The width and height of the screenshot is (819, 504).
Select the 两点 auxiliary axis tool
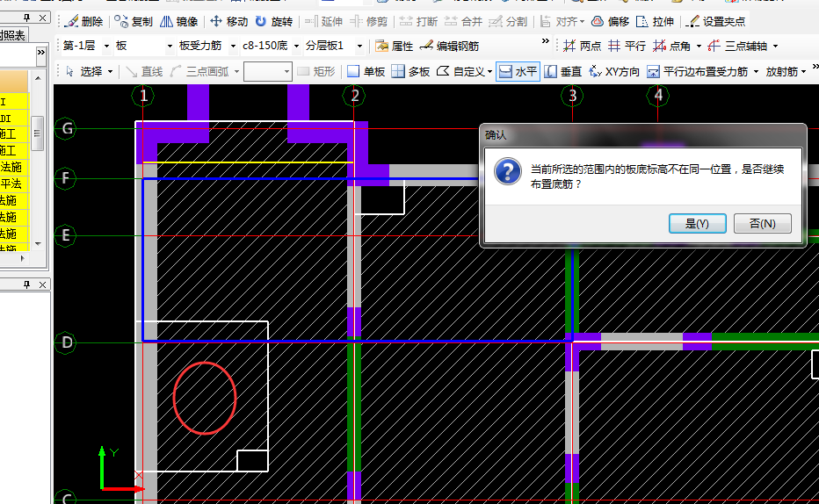click(582, 46)
